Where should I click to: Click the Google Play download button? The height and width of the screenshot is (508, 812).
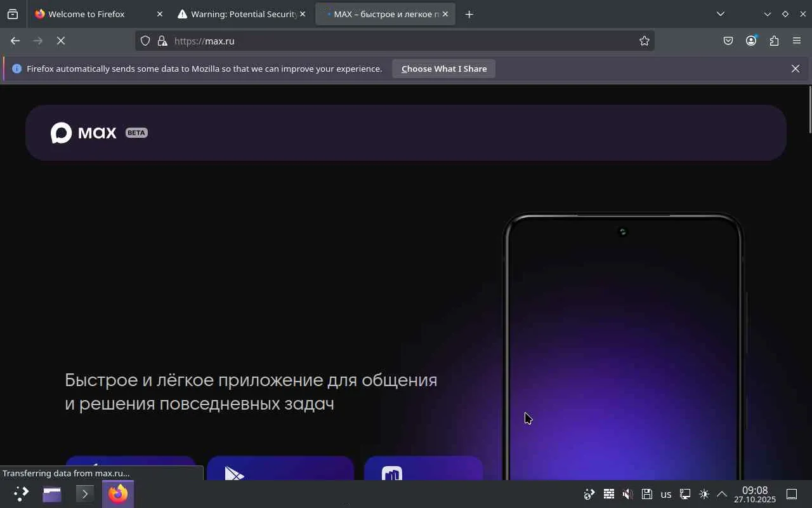pyautogui.click(x=280, y=468)
